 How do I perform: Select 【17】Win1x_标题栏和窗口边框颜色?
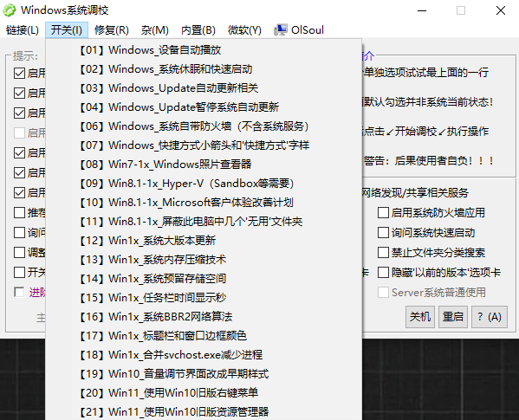[204, 336]
